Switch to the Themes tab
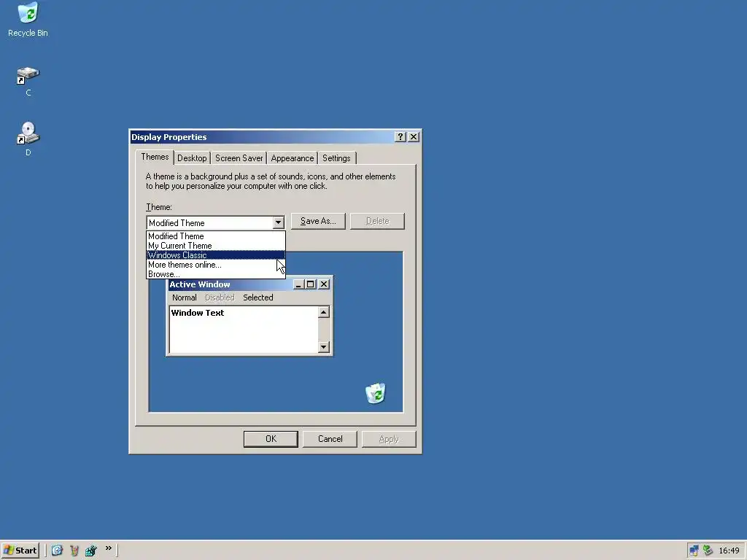 [155, 157]
